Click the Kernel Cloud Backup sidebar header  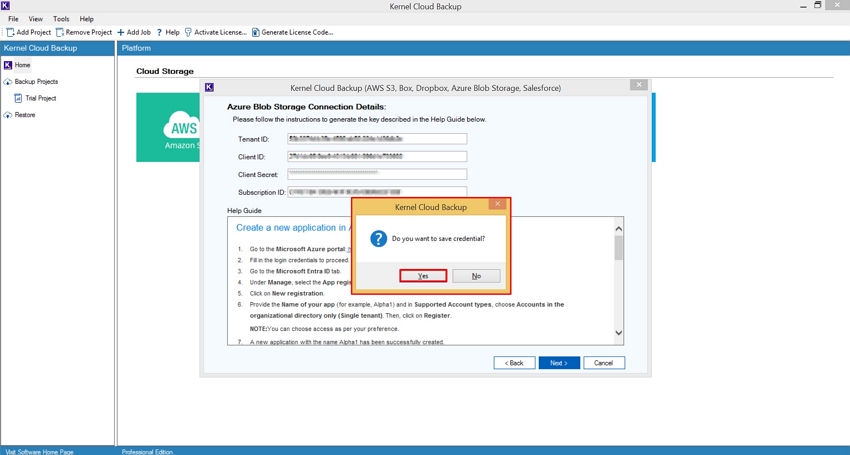57,48
